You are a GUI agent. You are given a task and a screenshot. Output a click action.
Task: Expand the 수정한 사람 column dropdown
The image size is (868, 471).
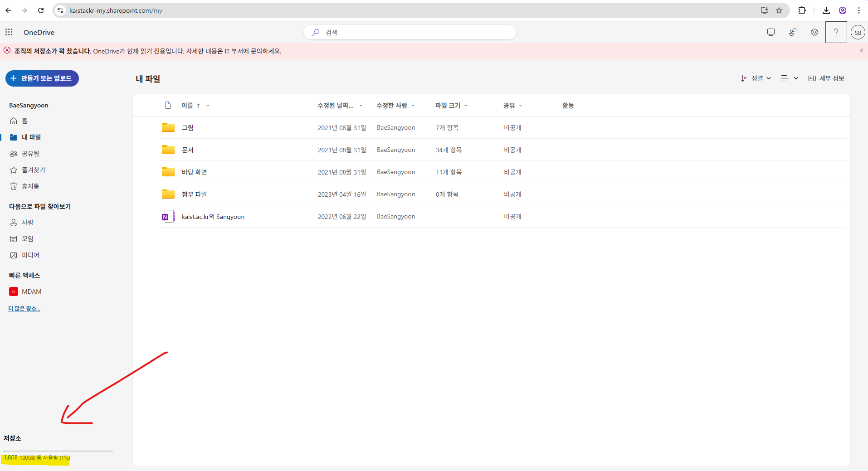(413, 106)
